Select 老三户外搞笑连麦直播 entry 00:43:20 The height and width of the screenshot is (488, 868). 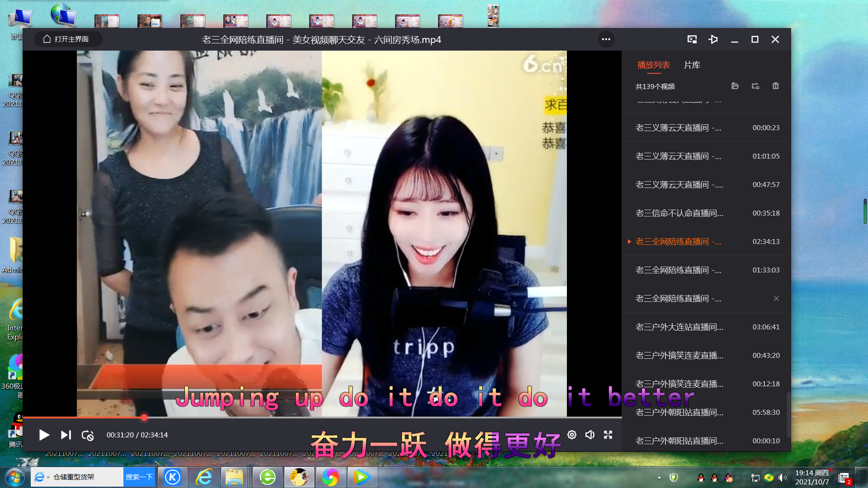coord(706,356)
